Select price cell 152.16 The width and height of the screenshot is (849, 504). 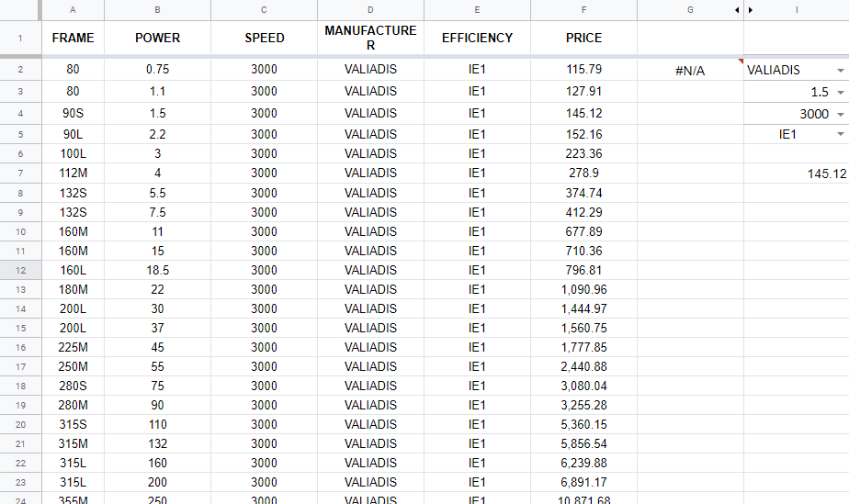(583, 134)
